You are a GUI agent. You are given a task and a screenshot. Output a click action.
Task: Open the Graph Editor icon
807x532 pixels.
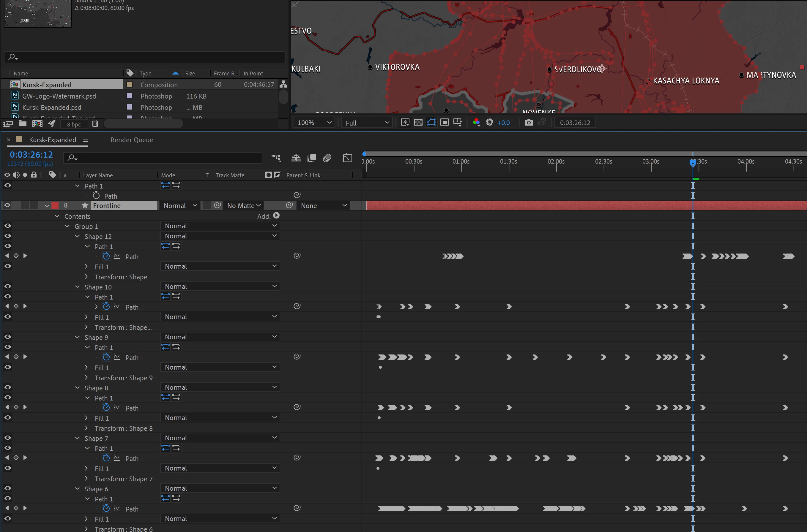click(347, 158)
